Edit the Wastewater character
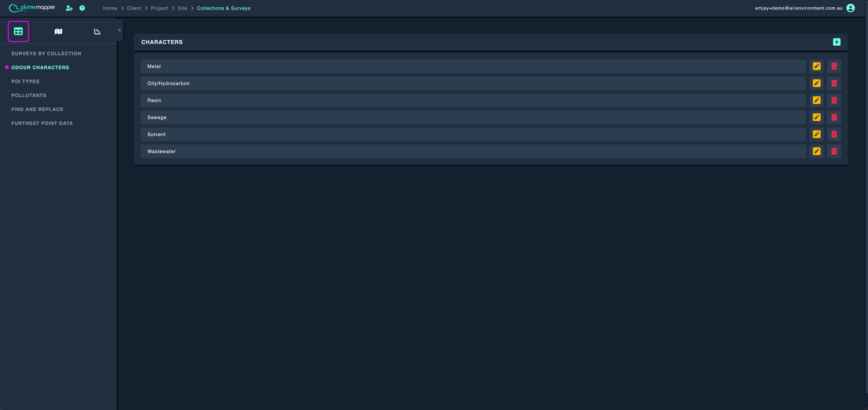The image size is (868, 410). (x=817, y=151)
